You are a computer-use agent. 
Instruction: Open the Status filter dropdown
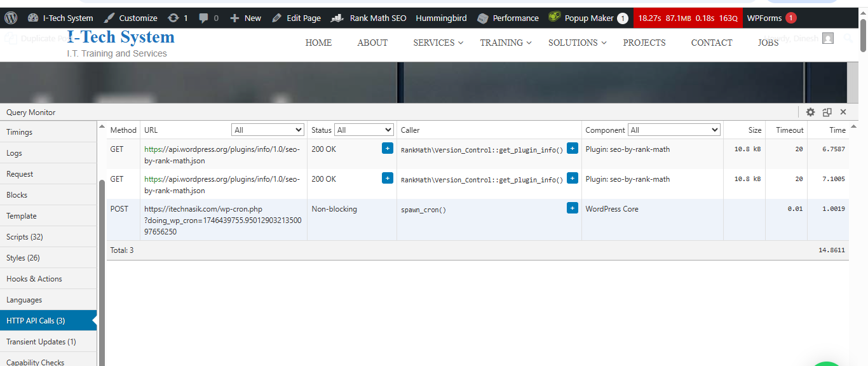pyautogui.click(x=364, y=130)
